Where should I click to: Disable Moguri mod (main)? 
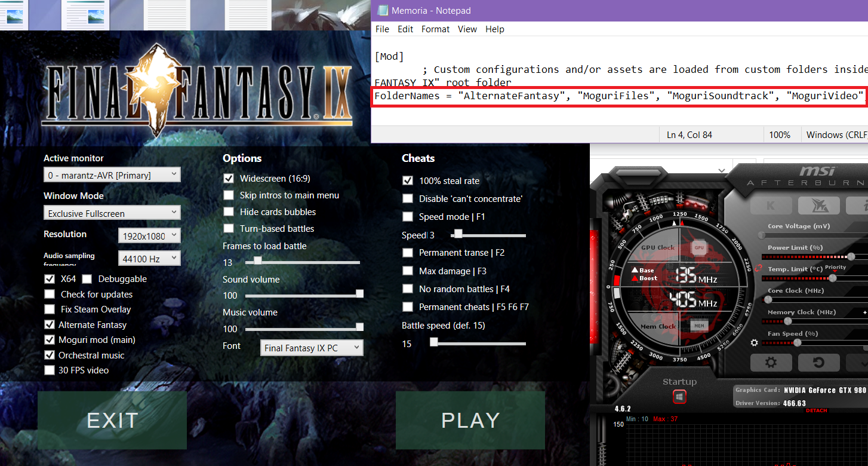point(49,340)
